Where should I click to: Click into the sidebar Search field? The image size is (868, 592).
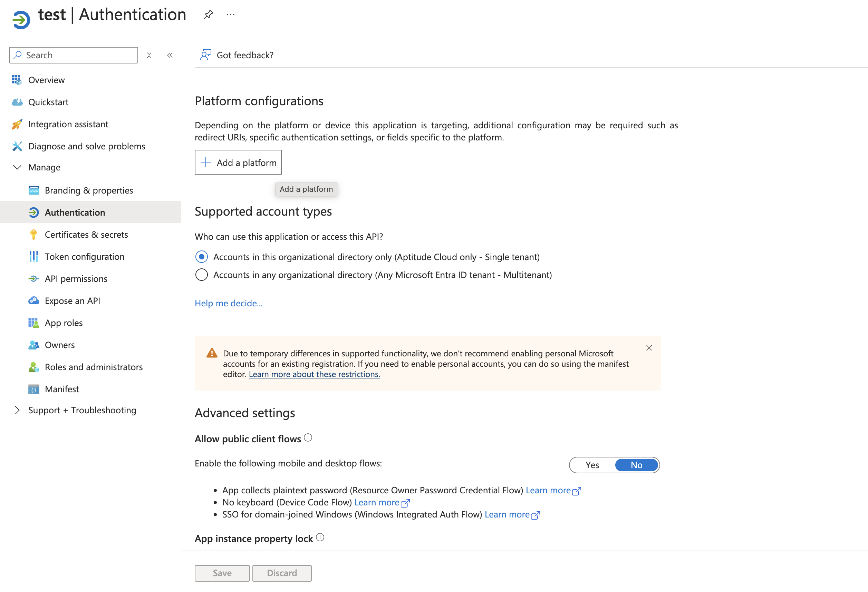(x=78, y=55)
